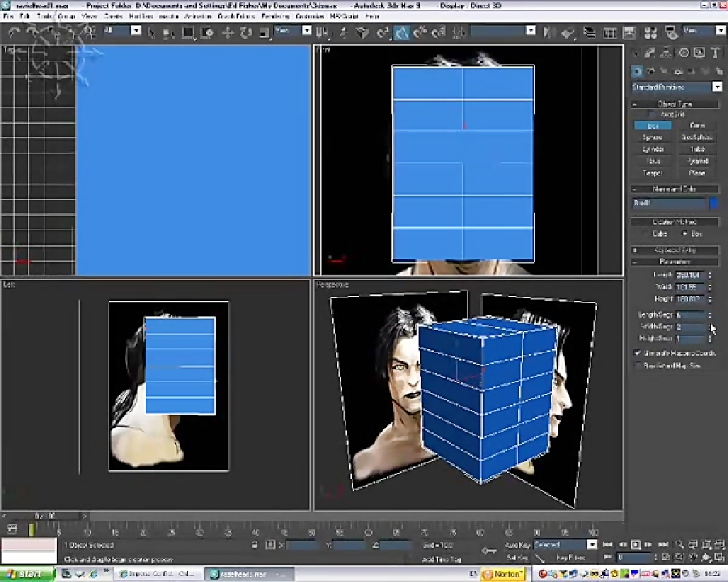Open the Render Scene dialog
This screenshot has width=728, height=582.
click(671, 32)
